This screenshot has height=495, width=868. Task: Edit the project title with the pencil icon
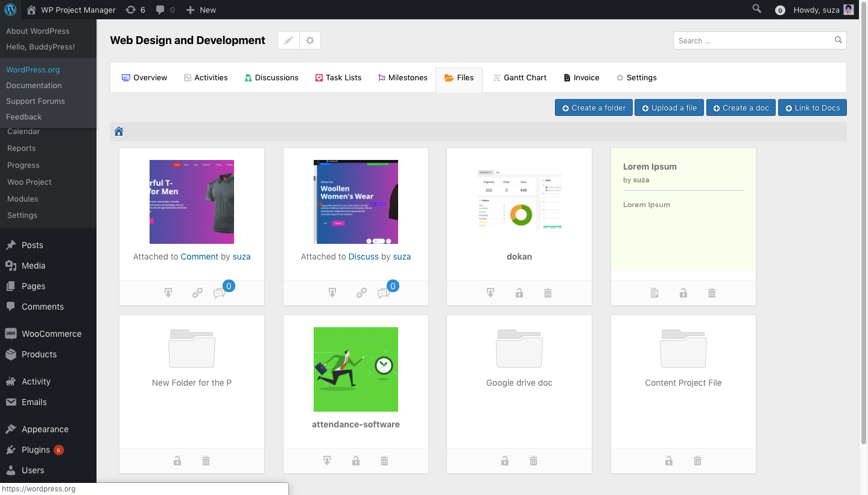click(288, 40)
